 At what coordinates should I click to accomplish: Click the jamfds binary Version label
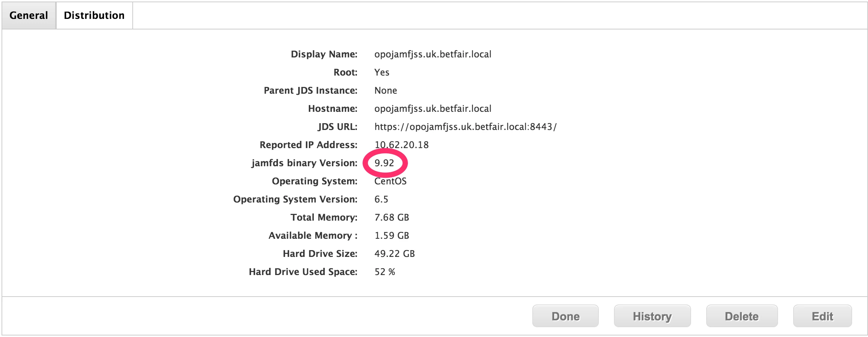coord(304,163)
